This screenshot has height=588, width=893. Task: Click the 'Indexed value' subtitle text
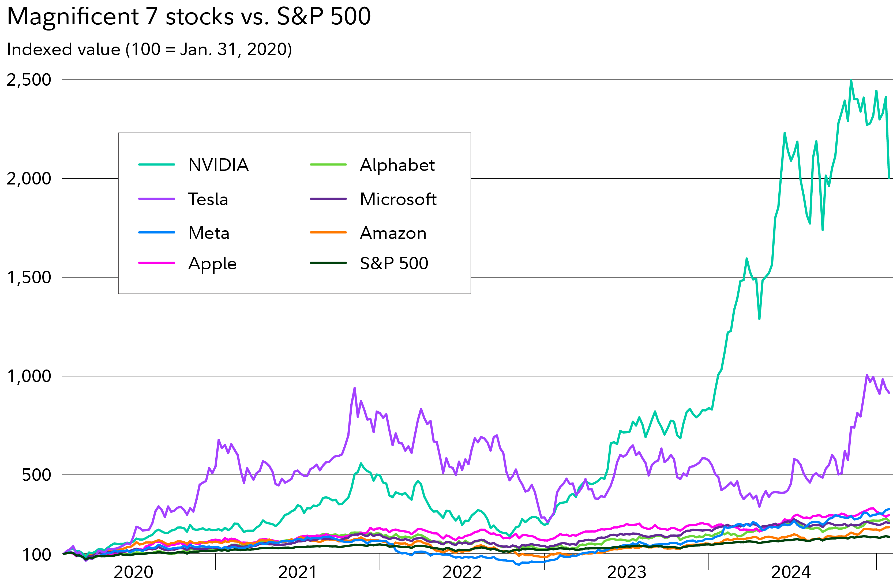tap(149, 50)
